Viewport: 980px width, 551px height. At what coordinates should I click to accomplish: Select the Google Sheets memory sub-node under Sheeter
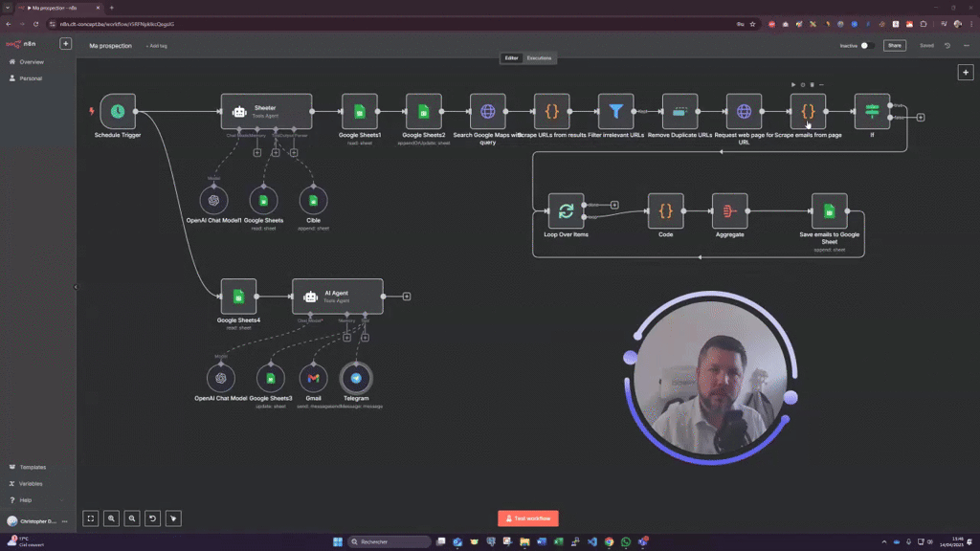point(264,201)
